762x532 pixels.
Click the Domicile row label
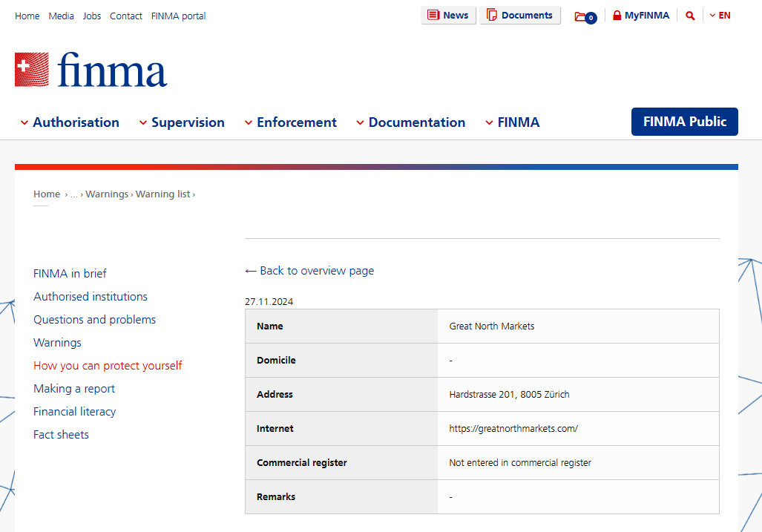(276, 360)
